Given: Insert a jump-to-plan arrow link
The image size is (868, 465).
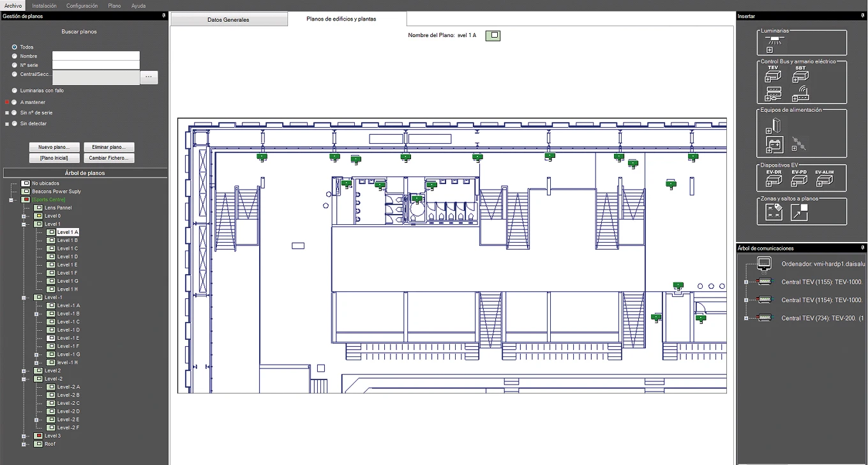Looking at the screenshot, I should pyautogui.click(x=800, y=213).
